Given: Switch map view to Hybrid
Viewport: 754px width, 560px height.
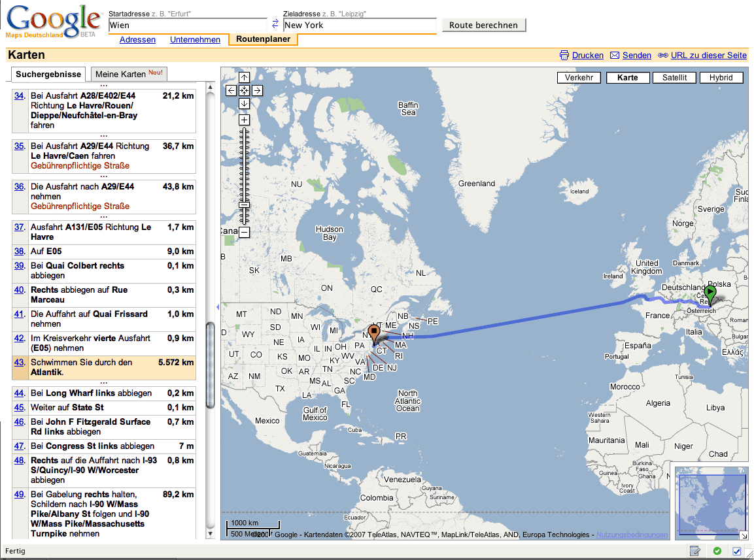Looking at the screenshot, I should tap(721, 78).
